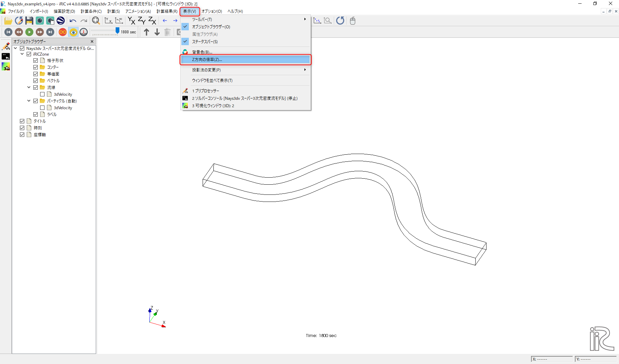Start animation with the green play button
The image size is (619, 364).
point(29,32)
